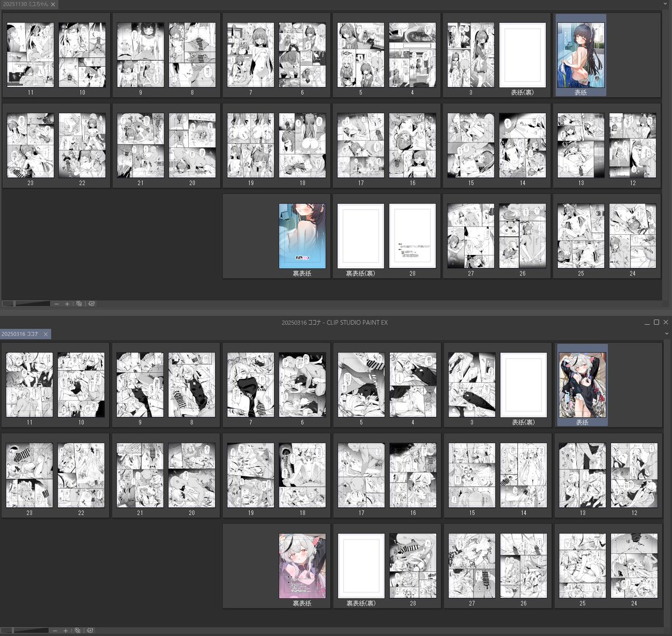Select the 裏表紙(裏) blank page in ココナ window
Viewport: 672px width, 636px height.
(361, 566)
